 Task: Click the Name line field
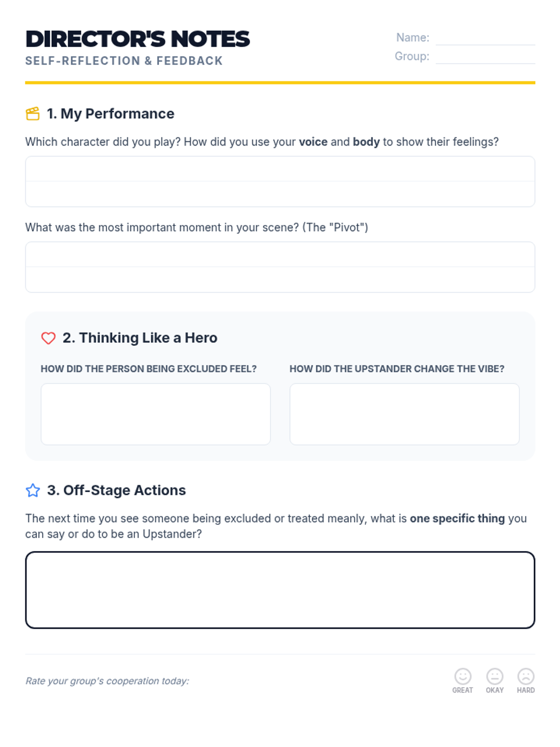[x=485, y=38]
